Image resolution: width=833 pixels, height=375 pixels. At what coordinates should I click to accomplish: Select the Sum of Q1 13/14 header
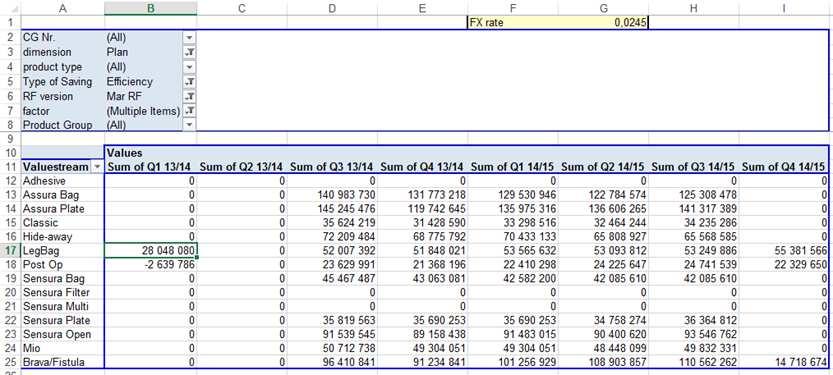[151, 167]
